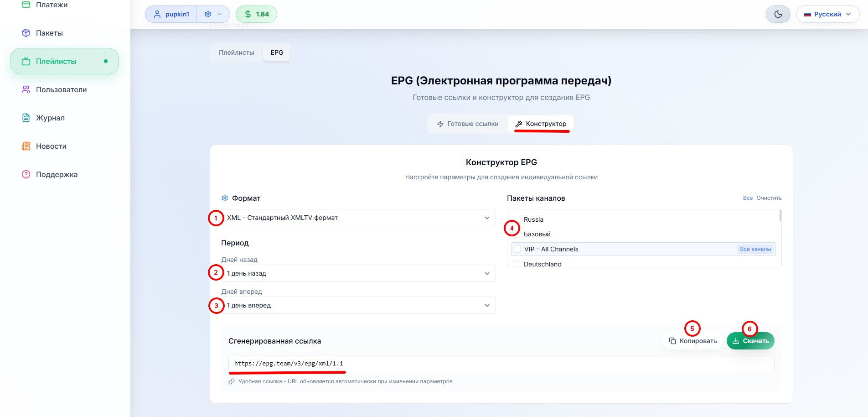Click the gear icon beside Формат heading
Screen dimensions: 868x417
[225, 198]
